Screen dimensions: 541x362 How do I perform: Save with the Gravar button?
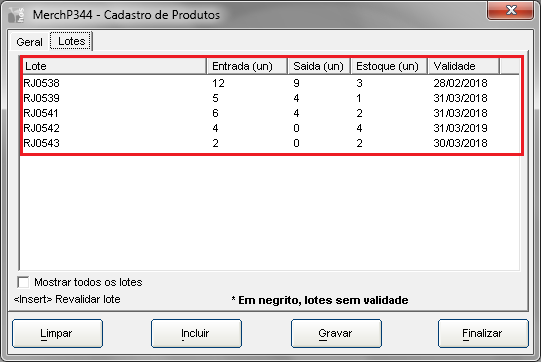(336, 333)
